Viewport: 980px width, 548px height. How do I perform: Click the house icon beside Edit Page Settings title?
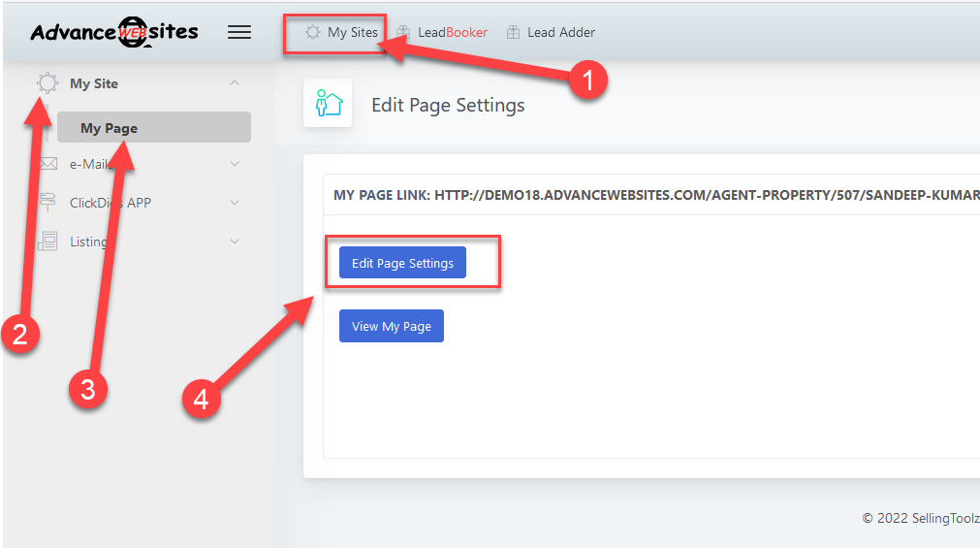pos(328,104)
